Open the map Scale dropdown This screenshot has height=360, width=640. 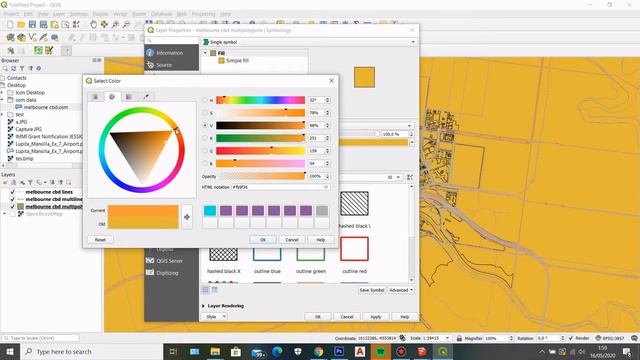click(x=447, y=338)
